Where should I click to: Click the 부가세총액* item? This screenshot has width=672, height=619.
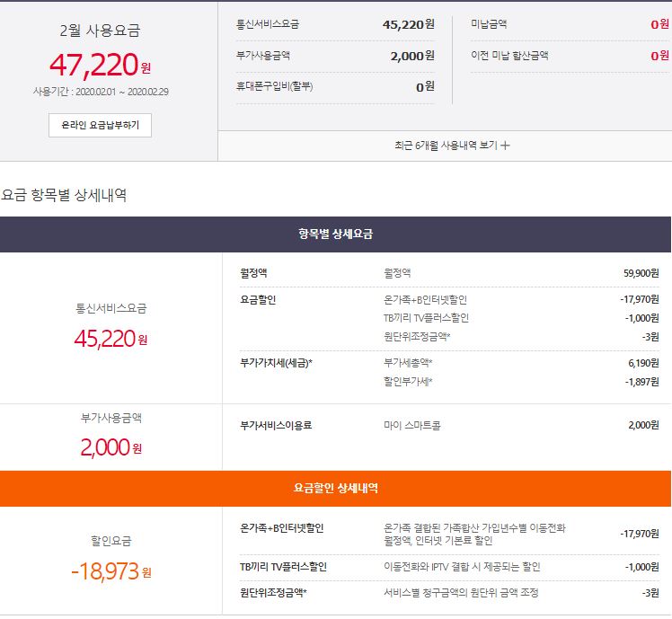pos(408,362)
